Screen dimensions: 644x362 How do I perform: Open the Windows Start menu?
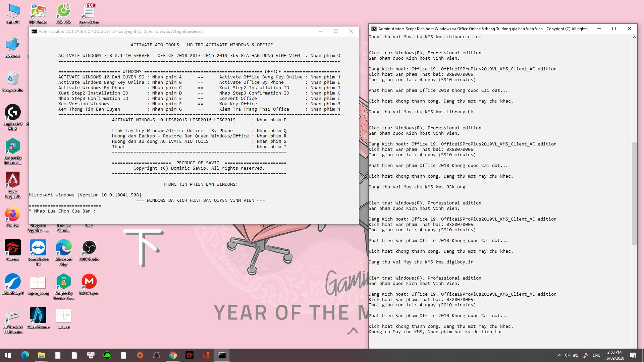click(8, 355)
